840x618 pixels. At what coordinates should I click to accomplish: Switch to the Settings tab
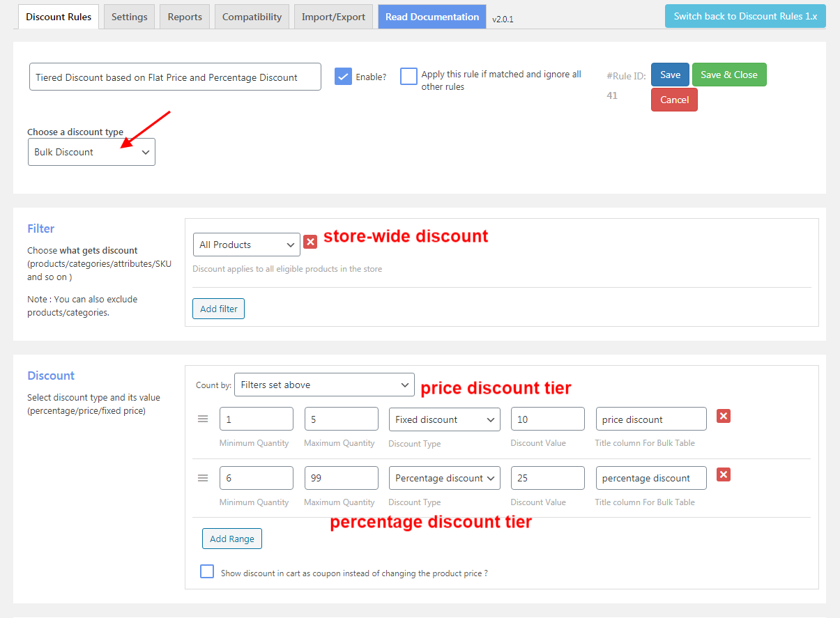[x=128, y=16]
